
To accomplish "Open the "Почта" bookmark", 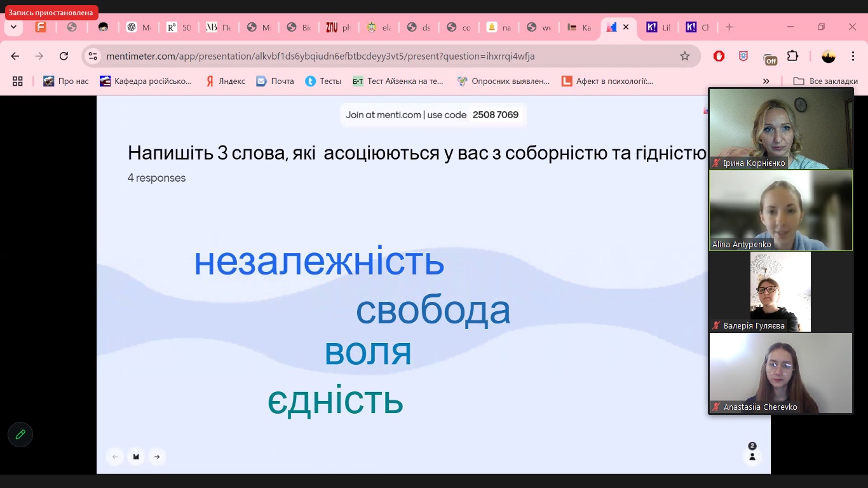I will (x=275, y=81).
